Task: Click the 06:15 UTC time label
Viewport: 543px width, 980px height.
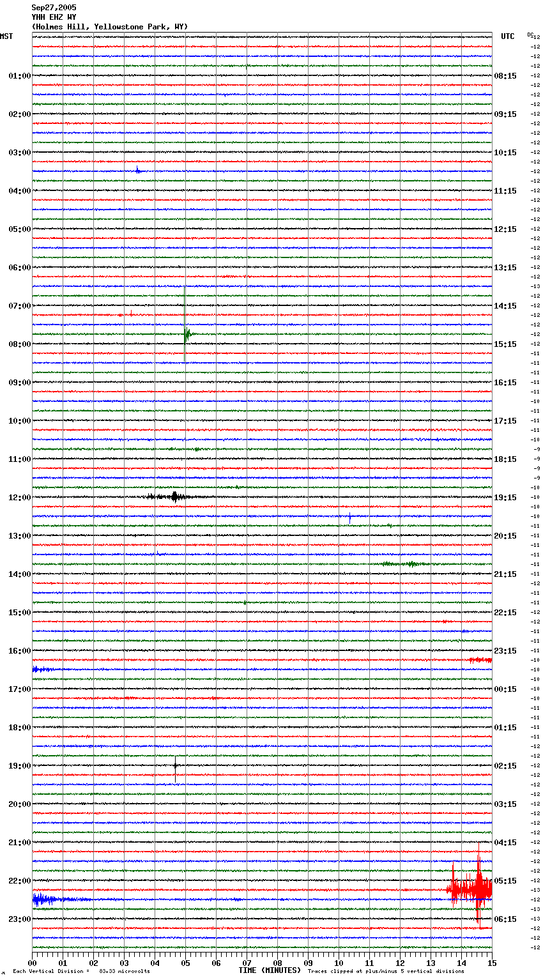Action: pyautogui.click(x=505, y=919)
